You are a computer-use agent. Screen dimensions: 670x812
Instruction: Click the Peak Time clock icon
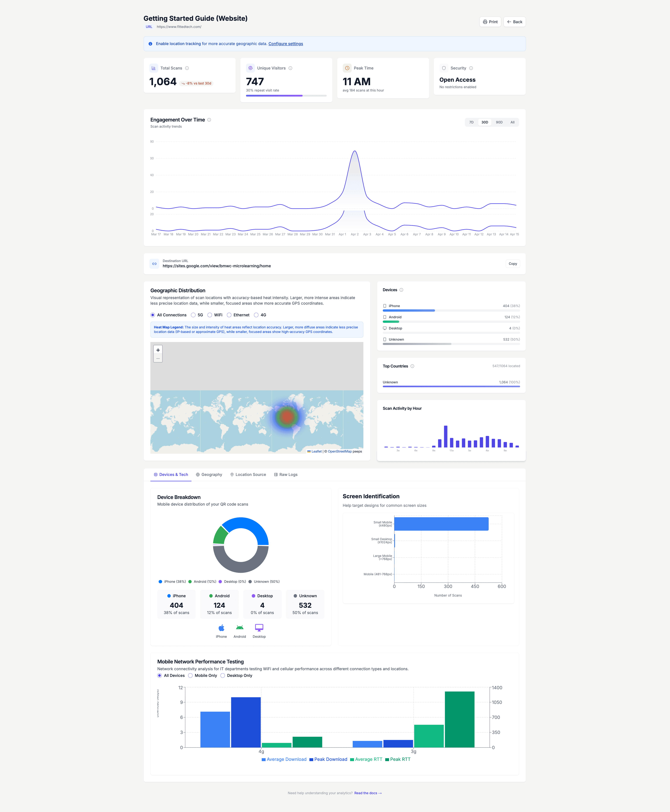pos(347,68)
